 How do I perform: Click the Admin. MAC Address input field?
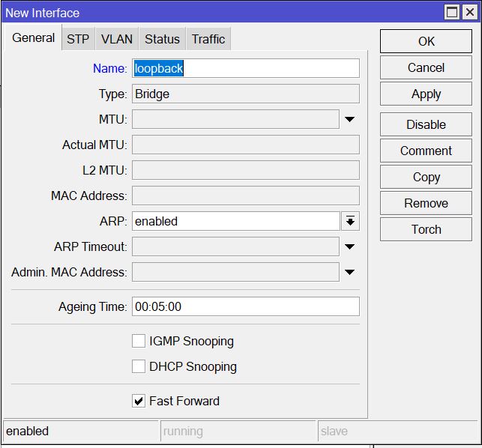coord(236,272)
